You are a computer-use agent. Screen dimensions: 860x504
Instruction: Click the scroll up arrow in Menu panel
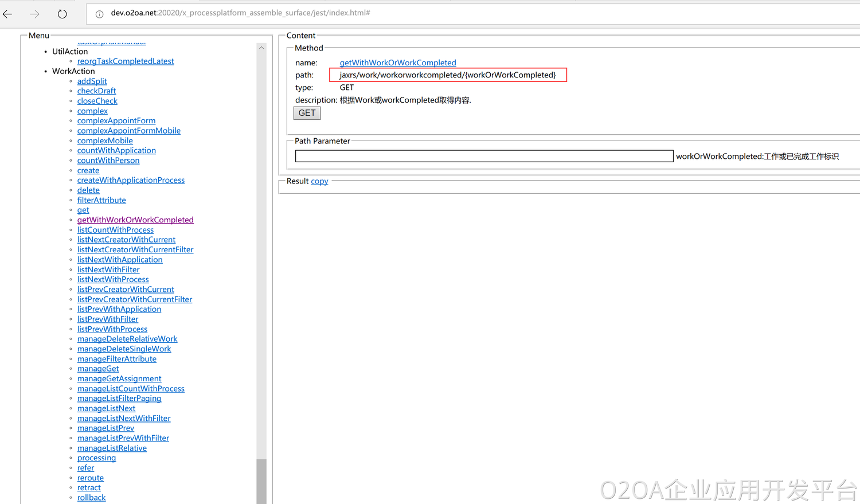pyautogui.click(x=261, y=48)
